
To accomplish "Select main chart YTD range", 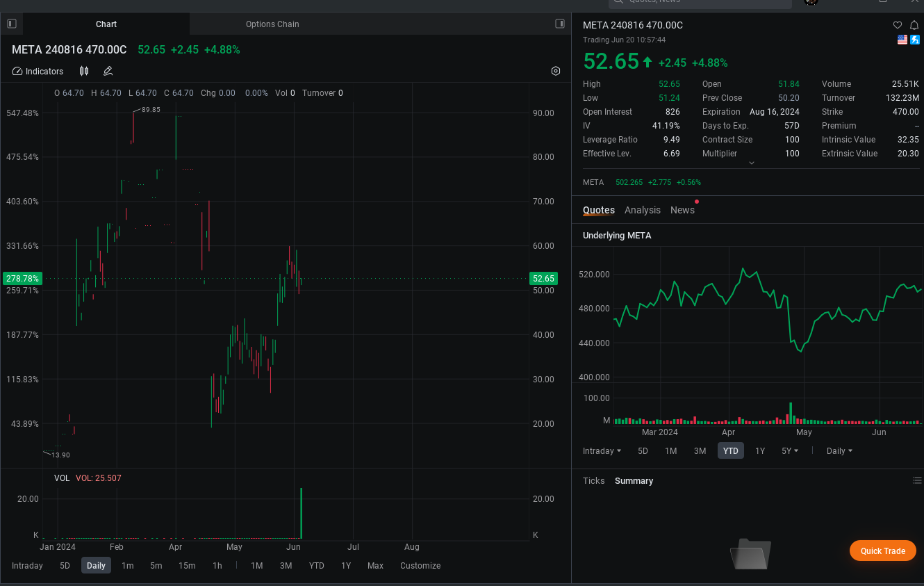I will 317,565.
